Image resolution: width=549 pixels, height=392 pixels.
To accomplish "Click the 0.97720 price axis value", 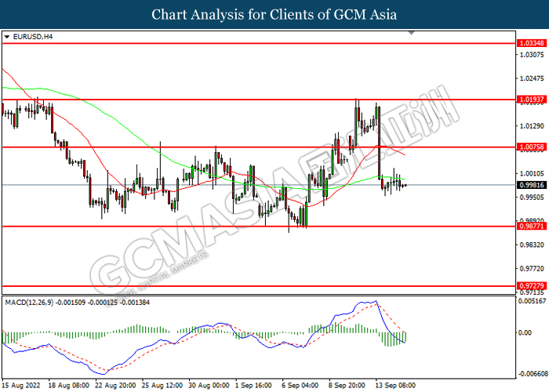I will 533,269.
